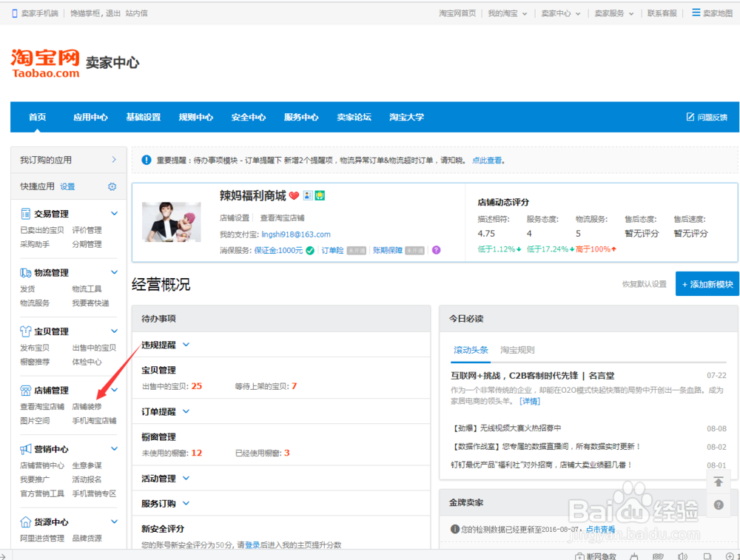Click the red 添加新模块 button

pos(707,283)
